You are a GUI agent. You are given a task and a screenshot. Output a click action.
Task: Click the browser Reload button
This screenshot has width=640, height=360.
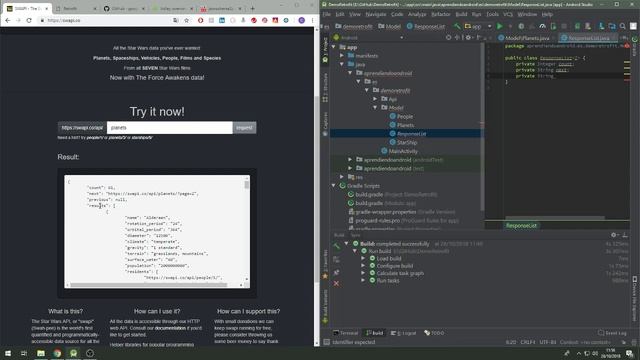[29, 20]
